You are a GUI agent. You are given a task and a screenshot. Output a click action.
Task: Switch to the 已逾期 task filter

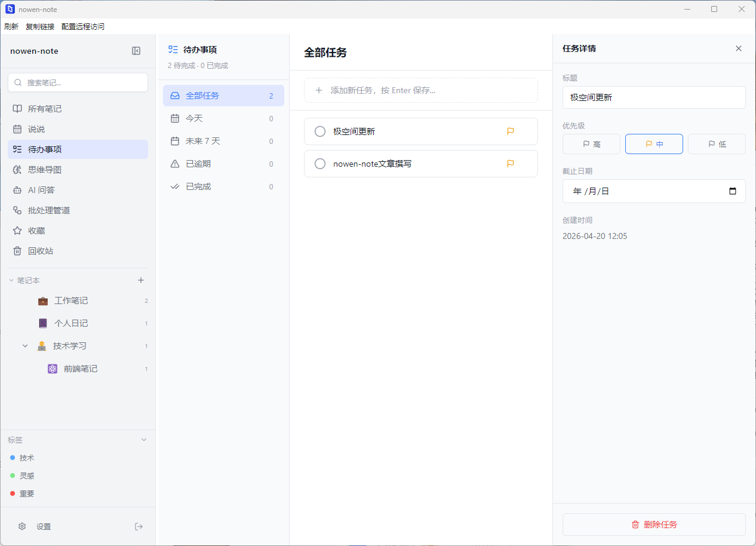(223, 164)
